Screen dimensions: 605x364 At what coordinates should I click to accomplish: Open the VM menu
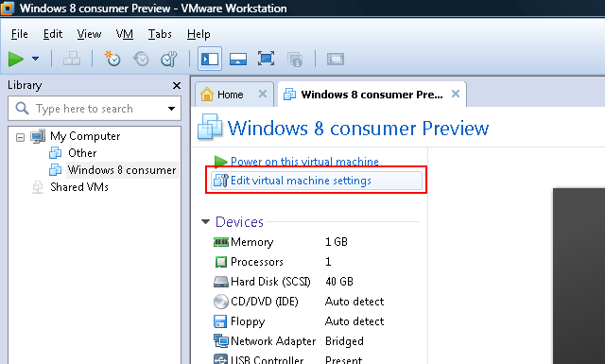pyautogui.click(x=125, y=34)
